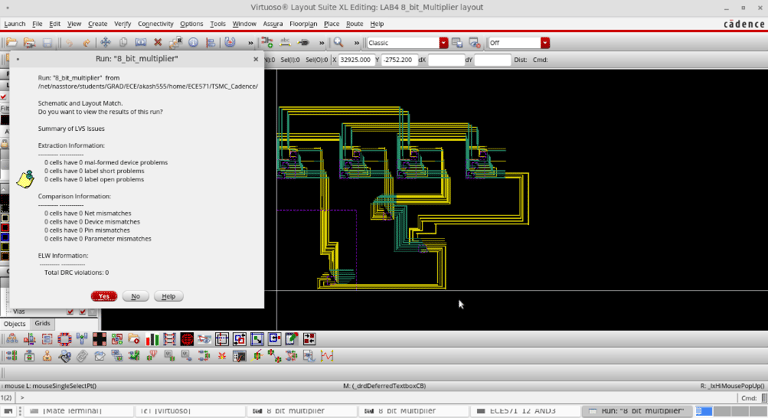Click the magnifier Zoom icon
This screenshot has width=768, height=418.
[x=338, y=43]
